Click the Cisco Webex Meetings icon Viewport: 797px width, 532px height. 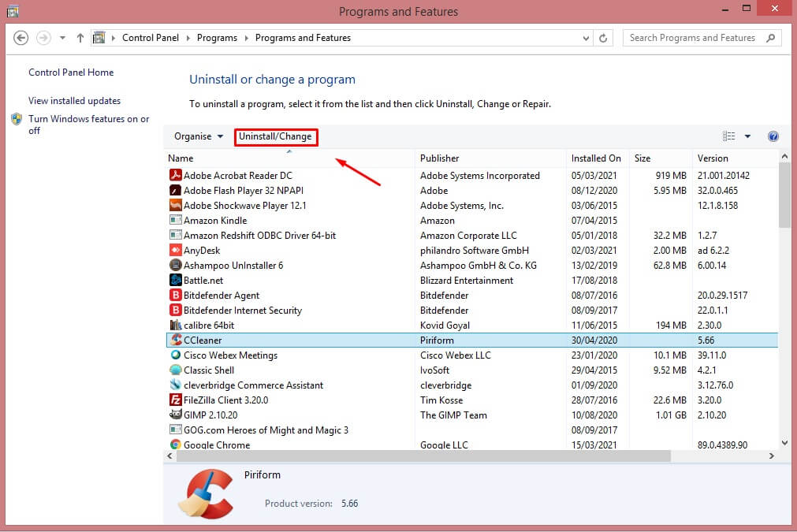tap(175, 355)
